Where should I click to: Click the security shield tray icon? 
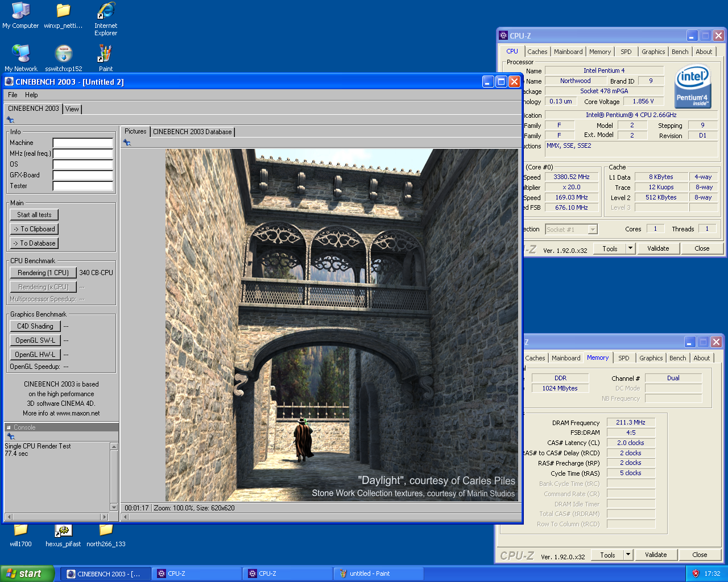click(x=696, y=573)
